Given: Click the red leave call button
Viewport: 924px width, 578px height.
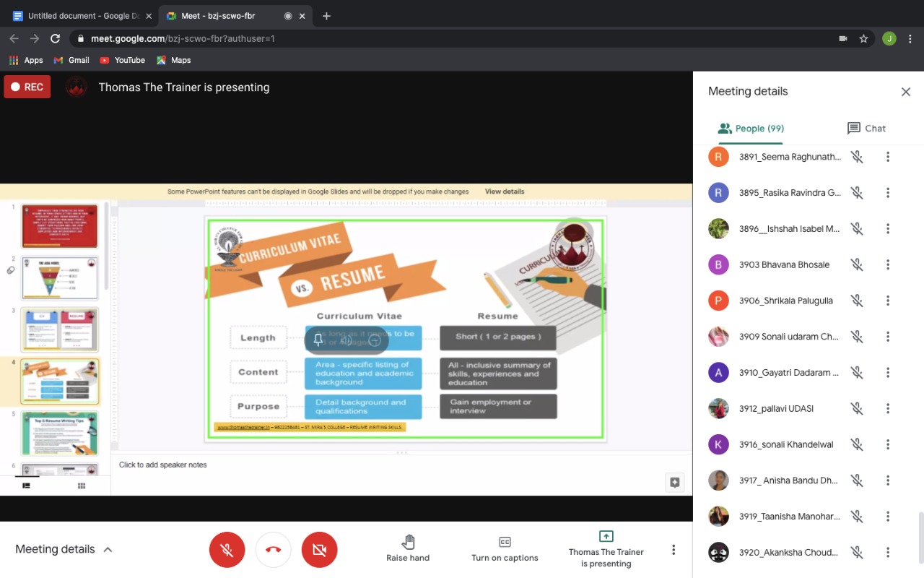Looking at the screenshot, I should coord(273,550).
